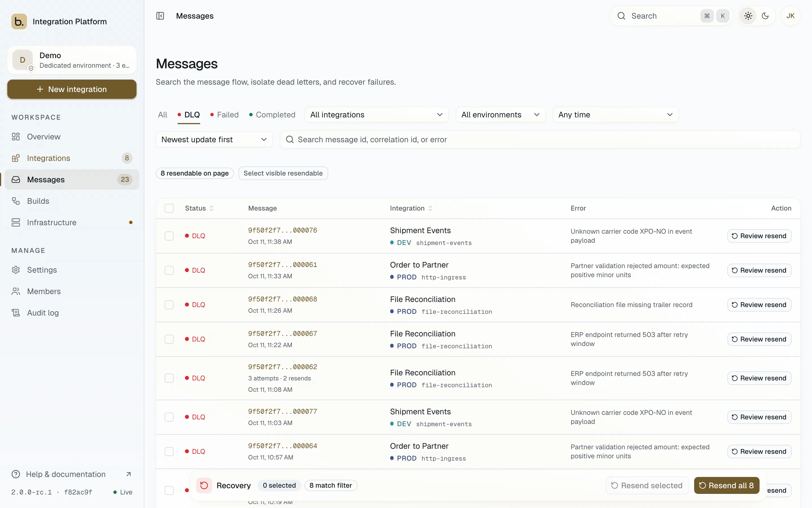
Task: Select the All messages tab
Action: coord(162,115)
